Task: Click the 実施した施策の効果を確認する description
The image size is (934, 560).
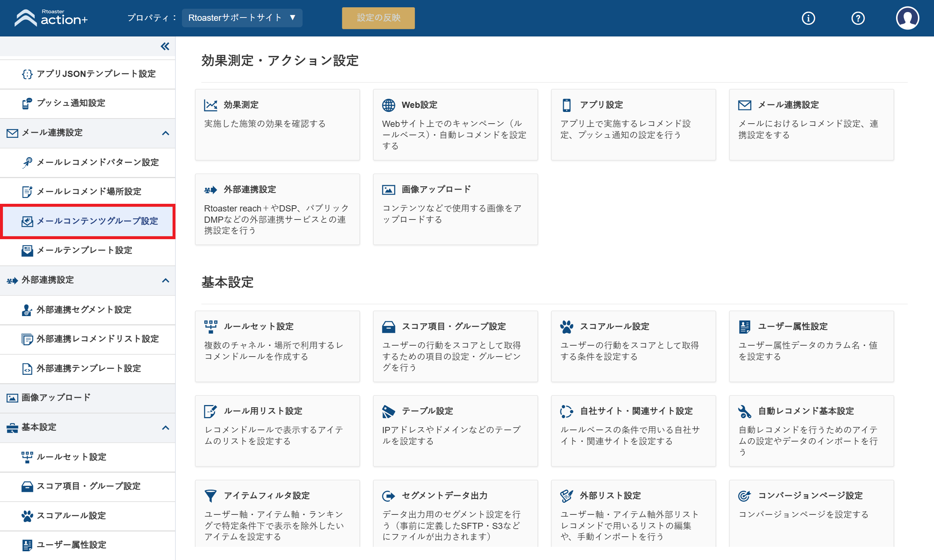Action: pos(265,124)
